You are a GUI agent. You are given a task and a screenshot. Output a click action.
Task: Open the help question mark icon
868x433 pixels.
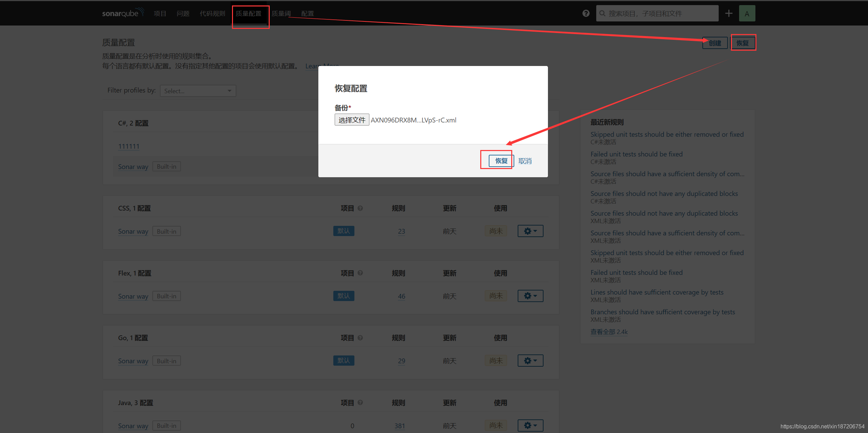click(x=586, y=13)
